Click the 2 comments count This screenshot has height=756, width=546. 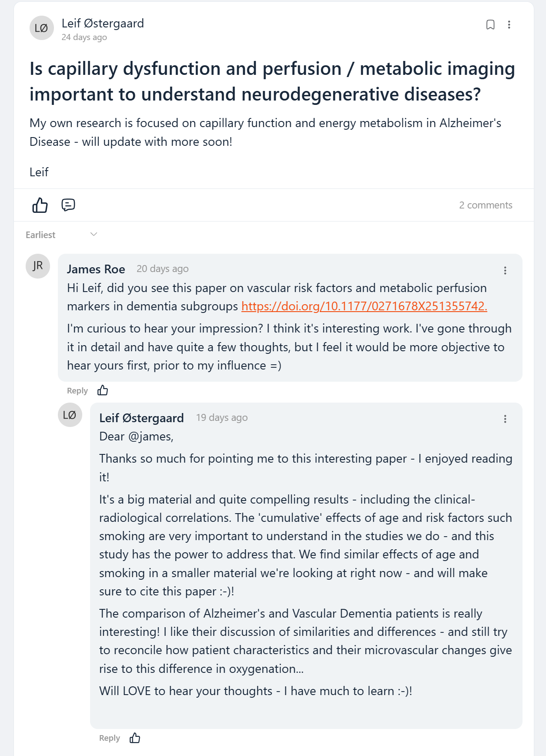[x=486, y=205]
